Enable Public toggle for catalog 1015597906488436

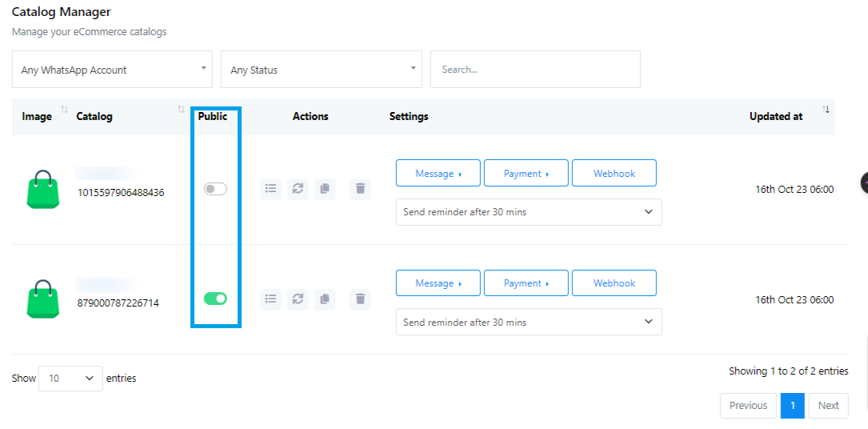(x=215, y=189)
